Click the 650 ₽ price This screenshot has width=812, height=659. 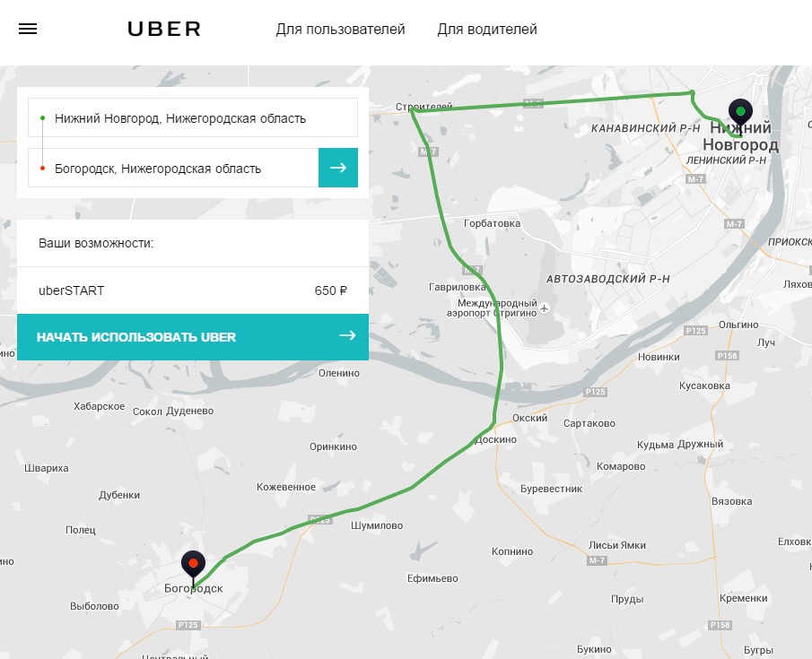click(x=331, y=290)
